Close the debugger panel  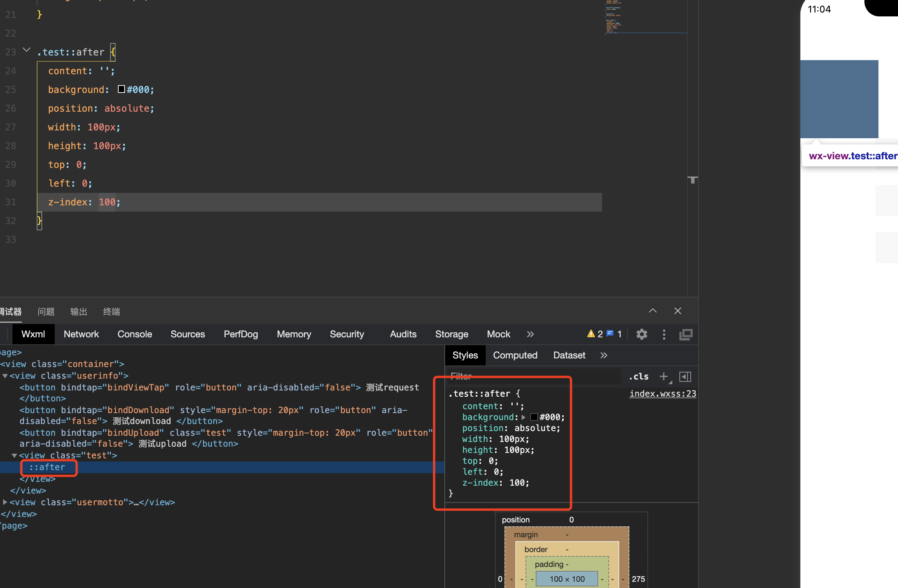(678, 311)
